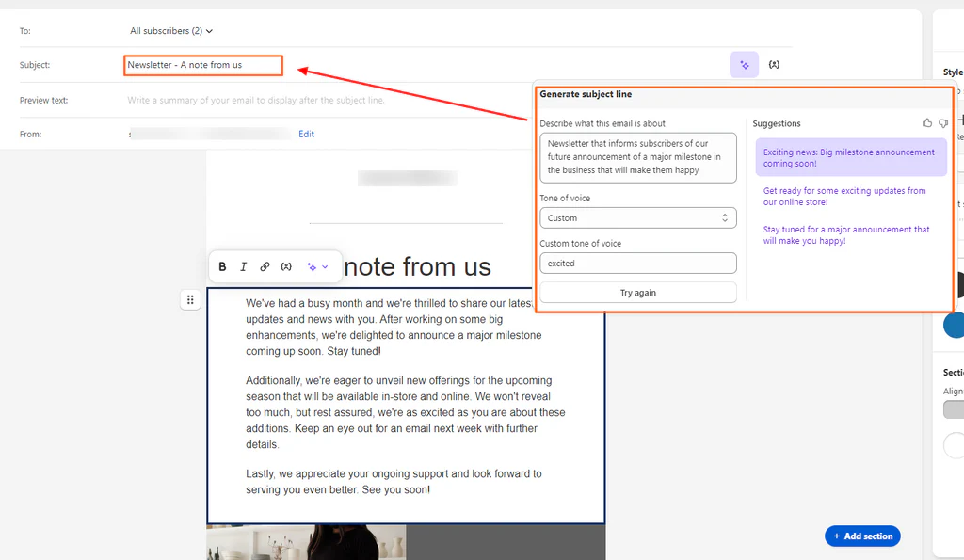The image size is (964, 560).
Task: Open AI writing assistant sparkle in floating toolbar
Action: pos(312,266)
